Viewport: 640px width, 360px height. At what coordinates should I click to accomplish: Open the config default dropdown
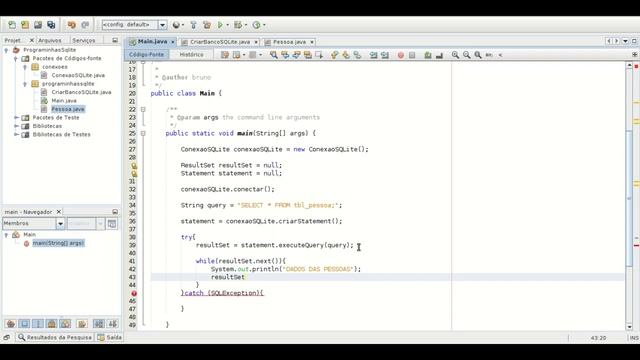pos(162,25)
